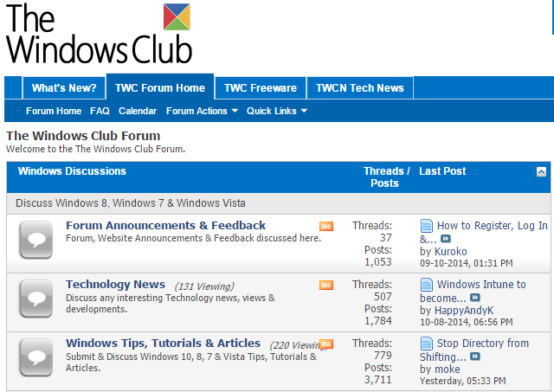
Task: Go to last post arrow after How to Register, Log In &...
Action: 446,239
